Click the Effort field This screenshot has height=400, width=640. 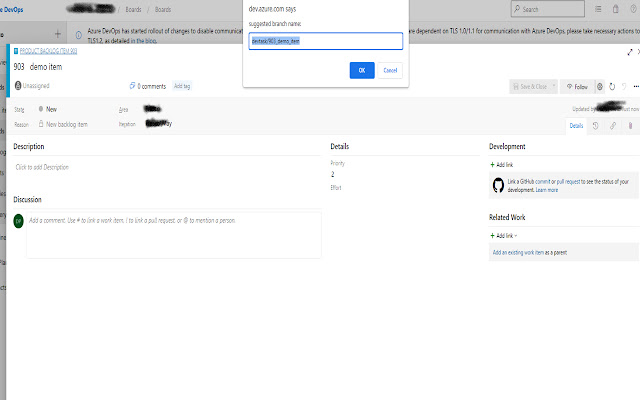336,188
